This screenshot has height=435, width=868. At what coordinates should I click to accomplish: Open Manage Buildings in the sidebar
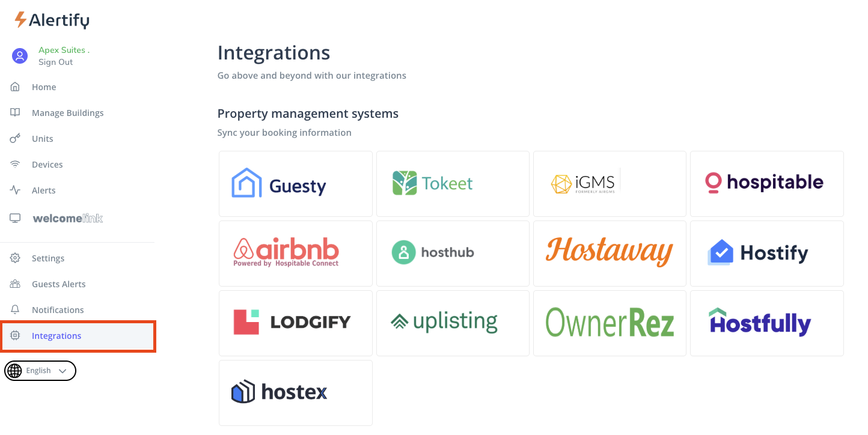pyautogui.click(x=67, y=113)
